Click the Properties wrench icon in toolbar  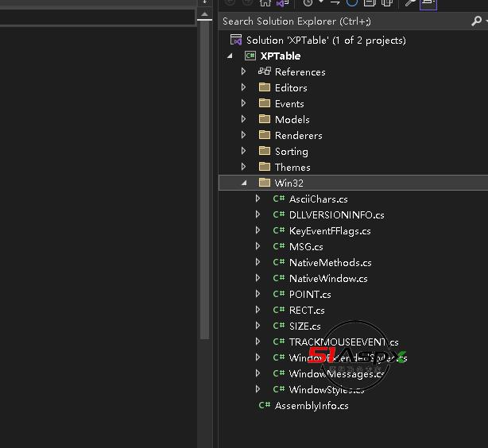click(x=410, y=3)
